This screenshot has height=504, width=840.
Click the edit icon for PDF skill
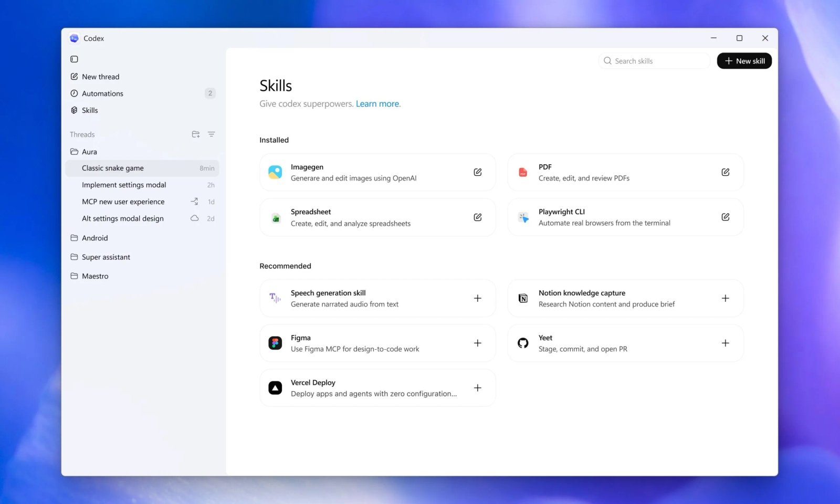(x=725, y=172)
